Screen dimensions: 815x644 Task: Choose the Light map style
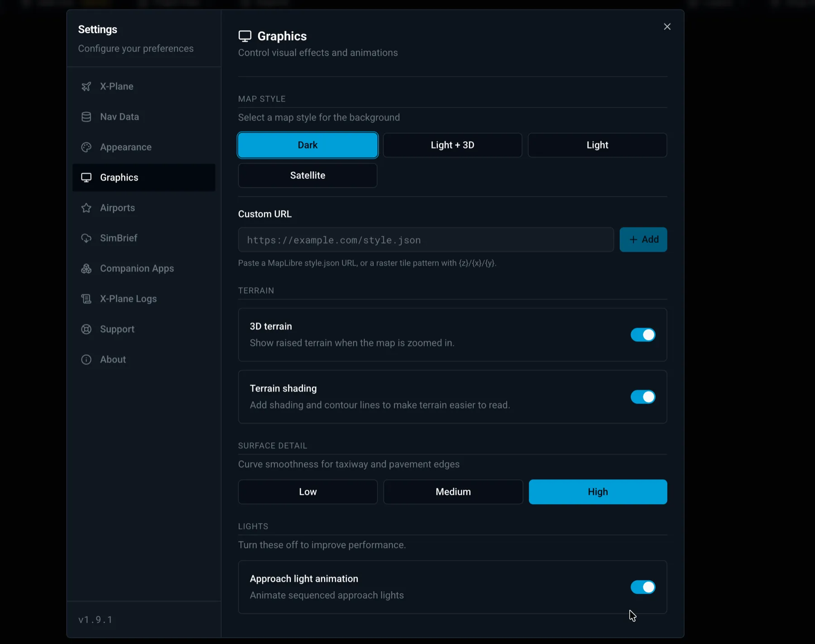click(597, 145)
